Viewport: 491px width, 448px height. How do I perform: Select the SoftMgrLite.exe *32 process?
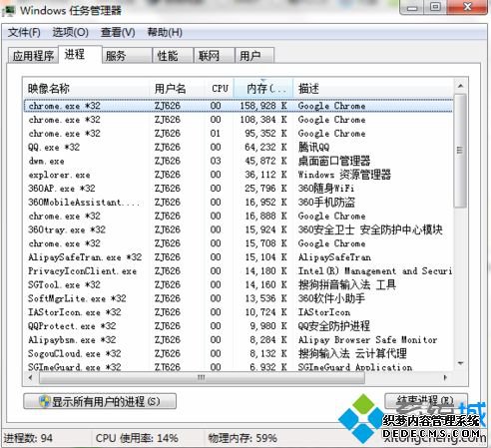tap(239, 298)
